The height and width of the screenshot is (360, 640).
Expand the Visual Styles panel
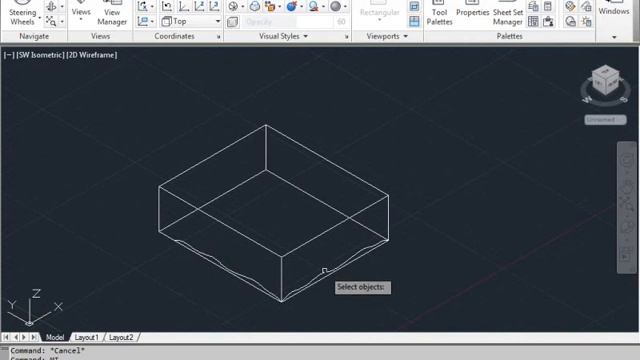click(x=283, y=36)
